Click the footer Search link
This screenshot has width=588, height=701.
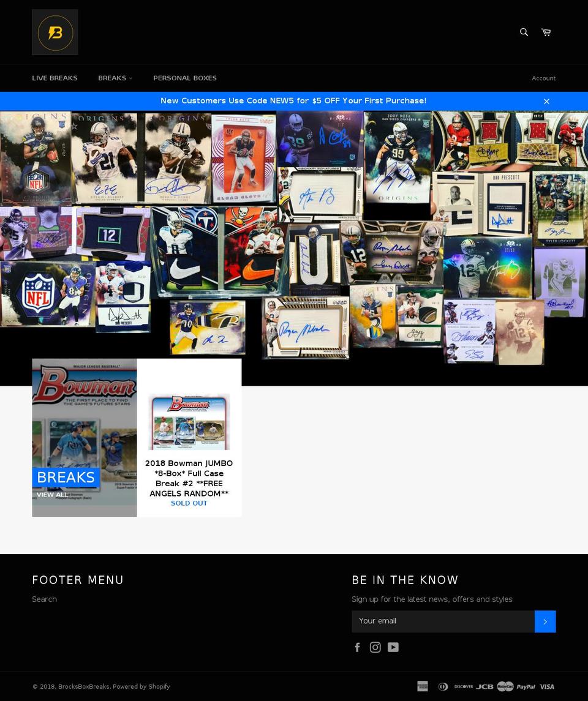pyautogui.click(x=44, y=599)
